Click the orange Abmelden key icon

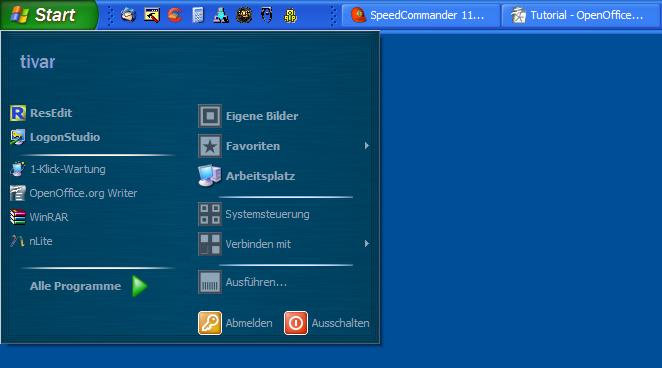click(x=210, y=323)
